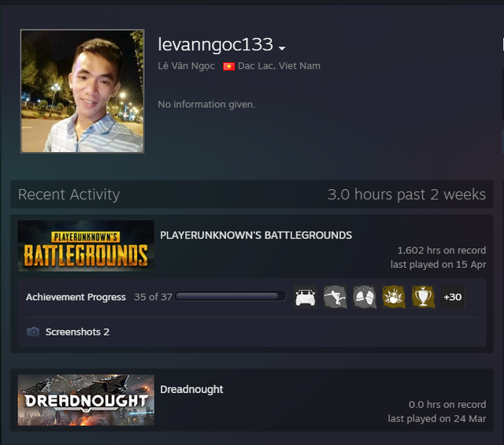Click the achievement progress bar
The height and width of the screenshot is (445, 504).
(231, 297)
